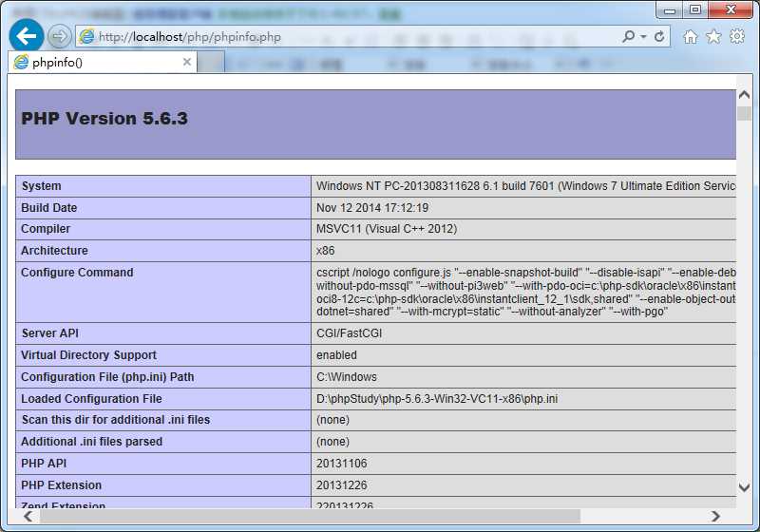Restore down the browser window
Image resolution: width=760 pixels, height=532 pixels.
(695, 9)
